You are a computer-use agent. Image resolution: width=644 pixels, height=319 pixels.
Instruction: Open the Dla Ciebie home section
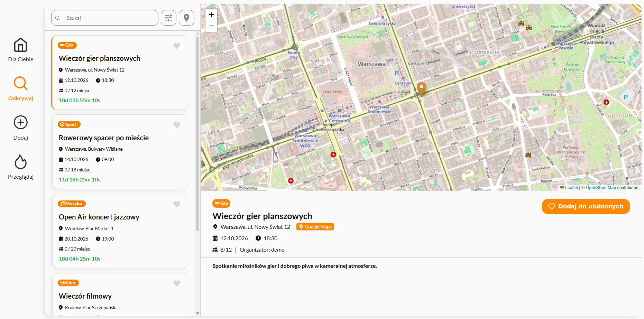[x=20, y=50]
